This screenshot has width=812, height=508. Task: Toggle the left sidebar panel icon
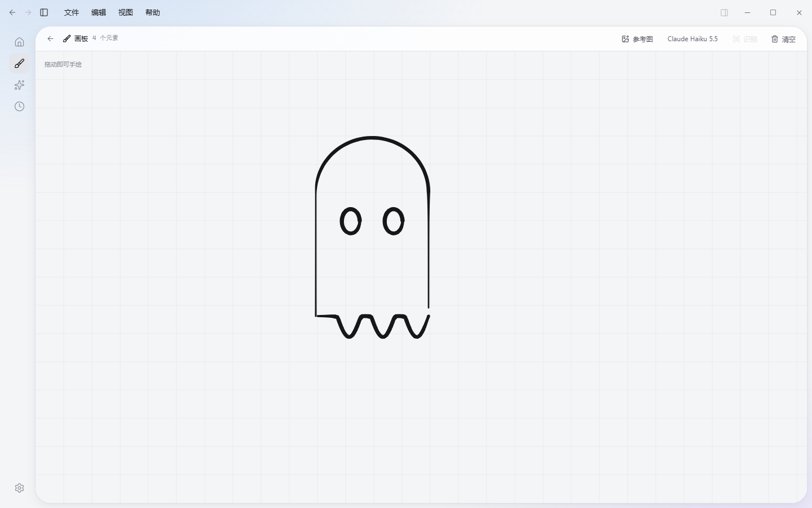pyautogui.click(x=44, y=12)
